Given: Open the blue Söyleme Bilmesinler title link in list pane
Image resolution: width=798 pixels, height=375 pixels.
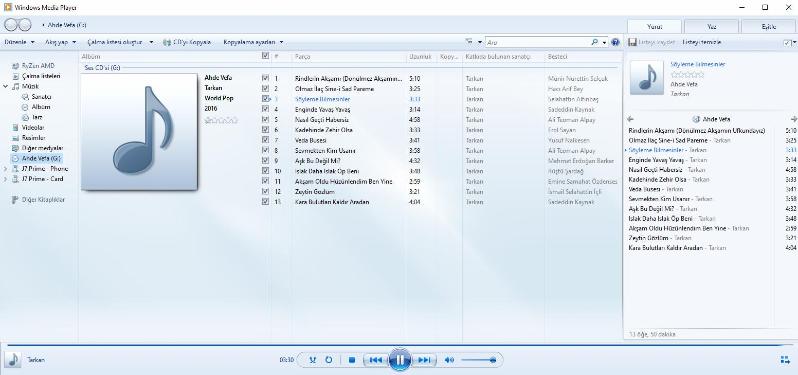Looking at the screenshot, I should (x=698, y=65).
